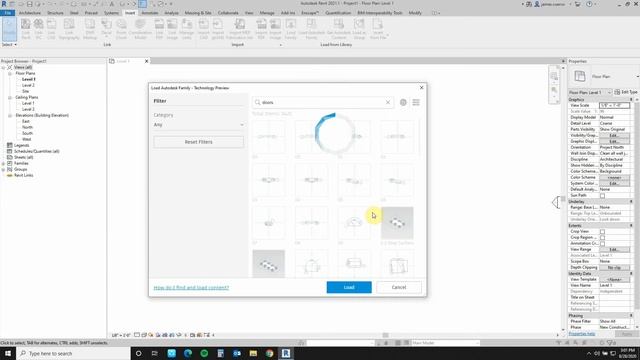The width and height of the screenshot is (640, 360).
Task: Collapse the Underlay properties section
Action: coord(631,202)
